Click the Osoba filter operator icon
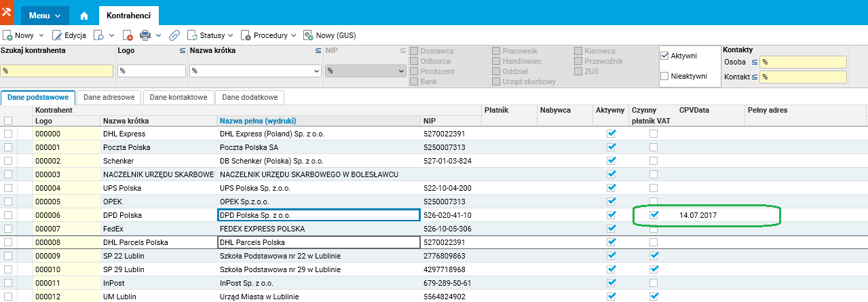 pyautogui.click(x=754, y=62)
